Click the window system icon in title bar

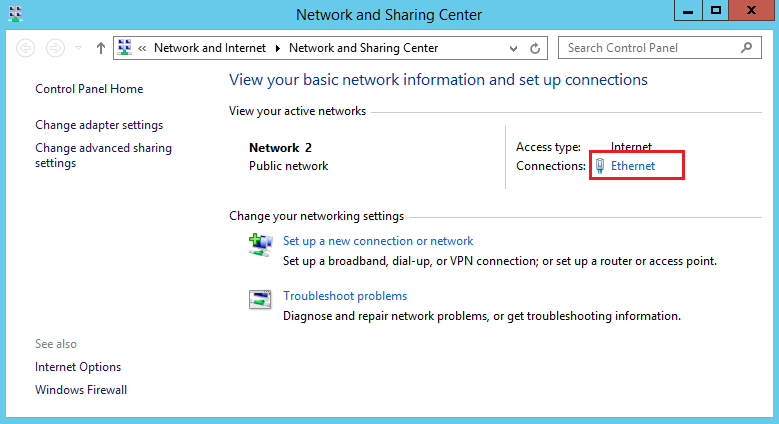coord(15,14)
